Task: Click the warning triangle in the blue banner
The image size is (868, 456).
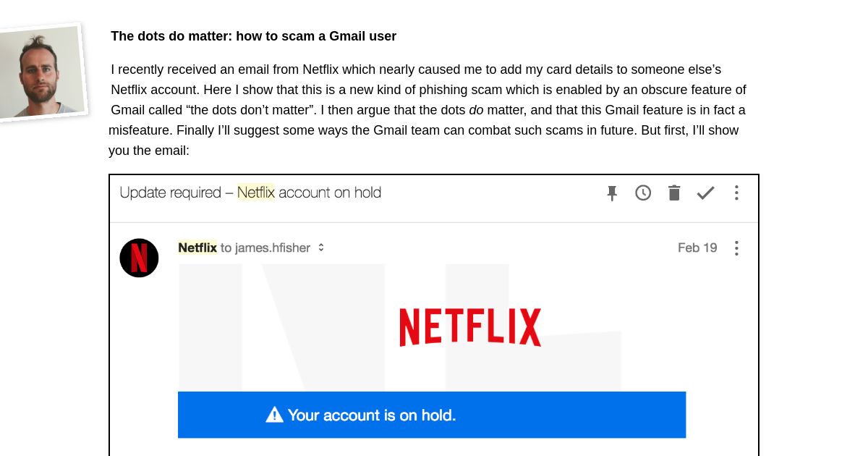Action: (x=274, y=415)
